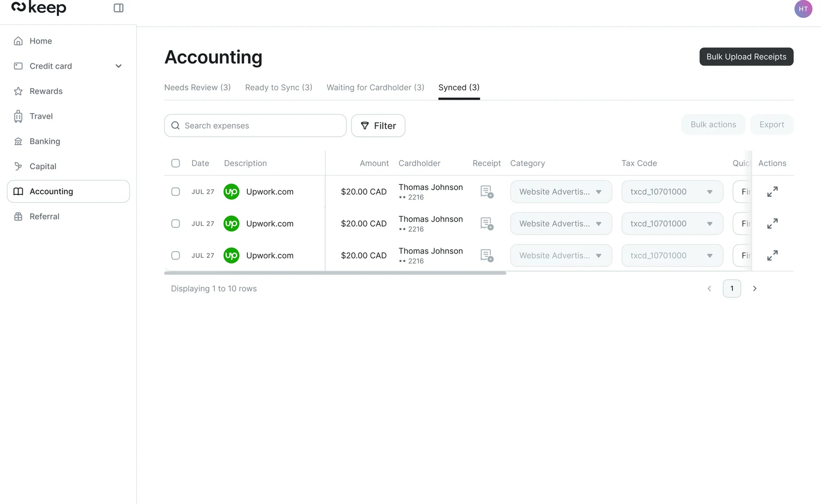Screen dimensions: 821x504
Task: Collapse the sidebar panel icon
Action: [119, 8]
